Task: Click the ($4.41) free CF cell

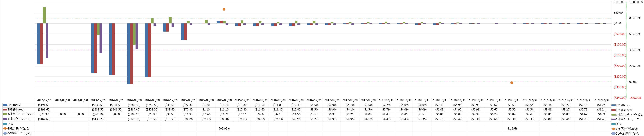Action: (x=386, y=119)
